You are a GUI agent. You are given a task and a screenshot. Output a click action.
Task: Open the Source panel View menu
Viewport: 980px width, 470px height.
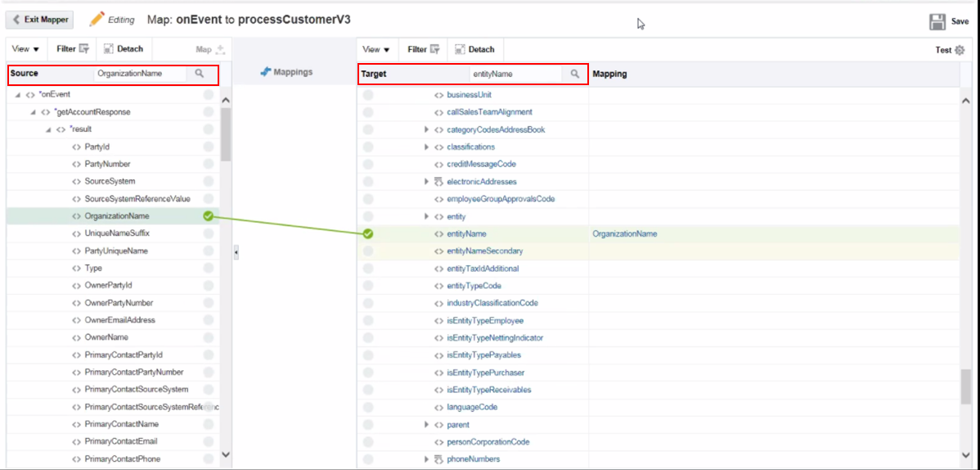(25, 49)
